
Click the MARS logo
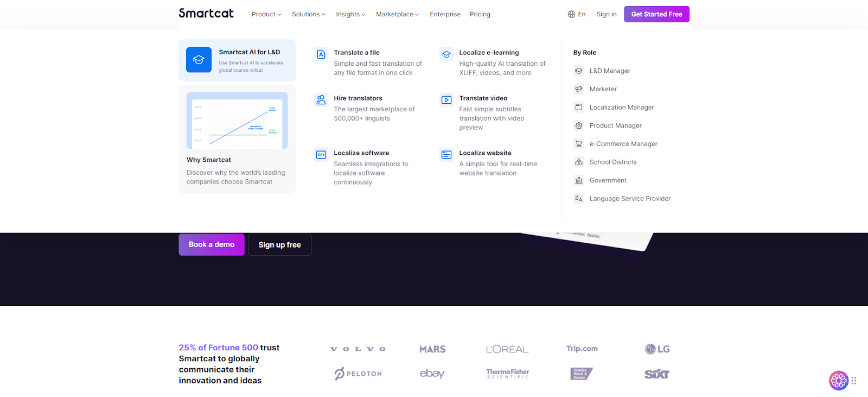pyautogui.click(x=432, y=349)
